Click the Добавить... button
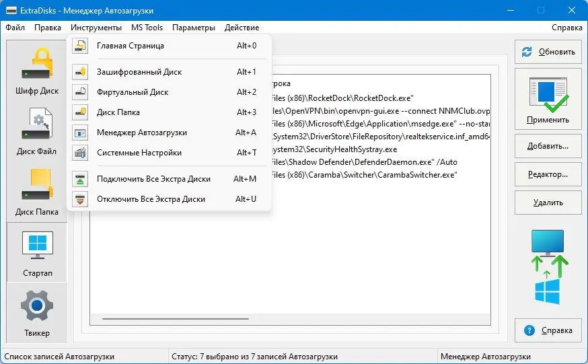The width and height of the screenshot is (588, 364). coord(548,146)
